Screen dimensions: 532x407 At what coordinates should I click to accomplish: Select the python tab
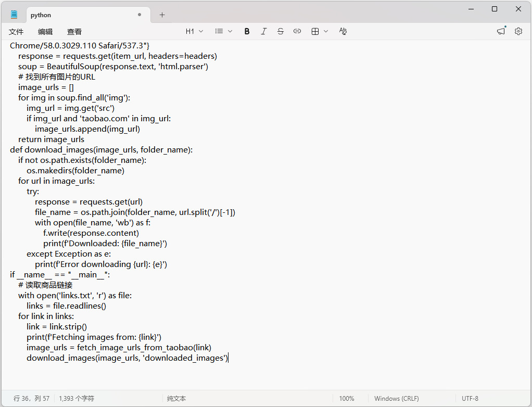click(x=88, y=15)
